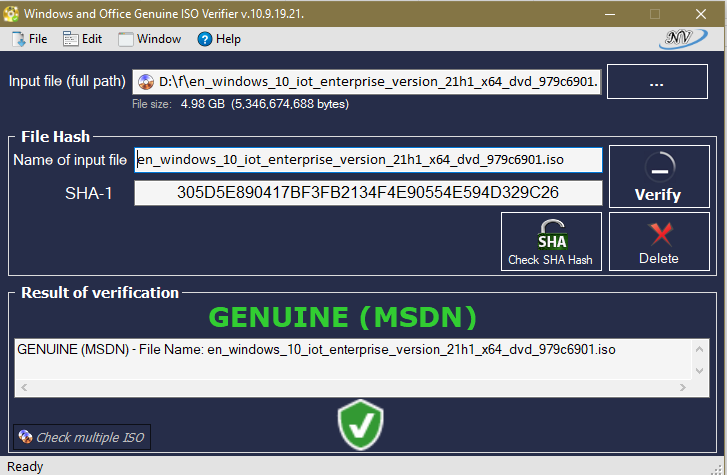Click the File Hash group heading
The image size is (727, 475).
[x=55, y=137]
